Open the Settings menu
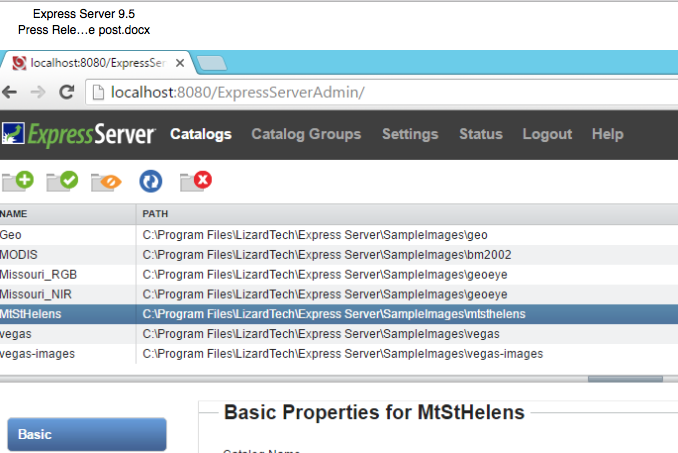Image resolution: width=678 pixels, height=453 pixels. (x=410, y=134)
